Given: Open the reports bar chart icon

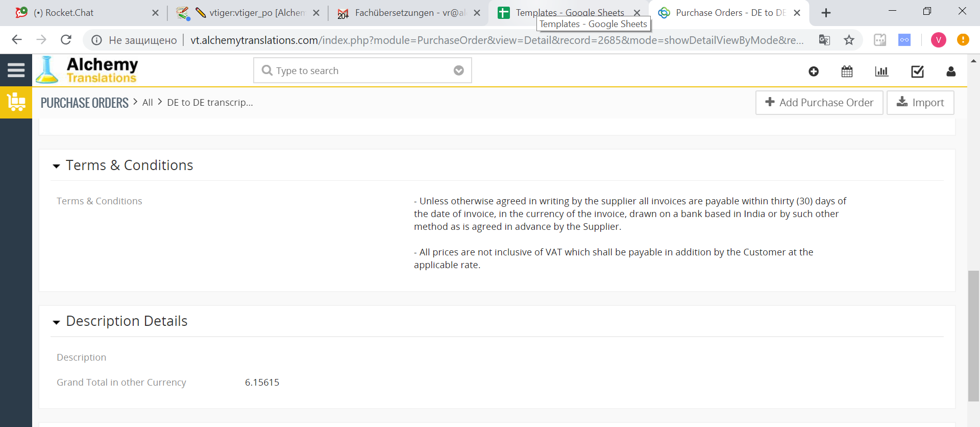Looking at the screenshot, I should coord(881,72).
